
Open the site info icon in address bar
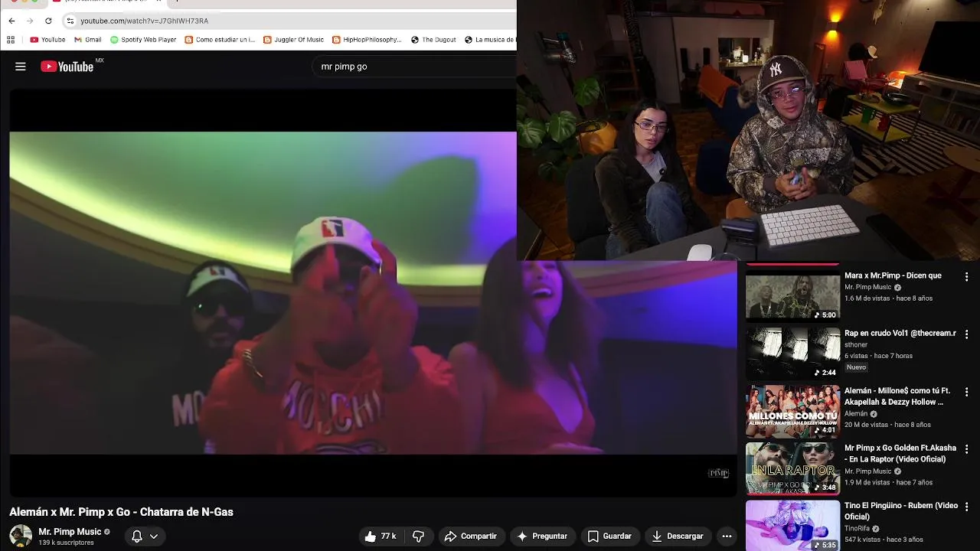coord(70,21)
